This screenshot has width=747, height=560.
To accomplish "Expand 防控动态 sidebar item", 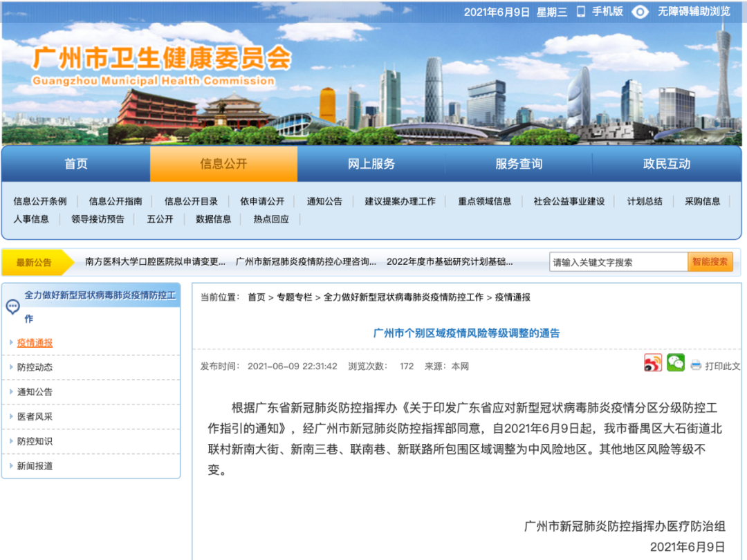I will (35, 367).
